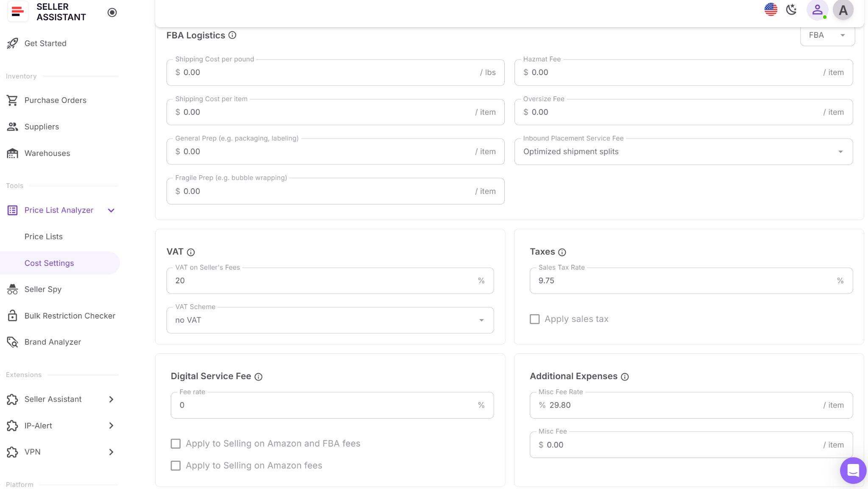This screenshot has height=489, width=868.
Task: Open the intercom chat bubble
Action: tap(853, 470)
